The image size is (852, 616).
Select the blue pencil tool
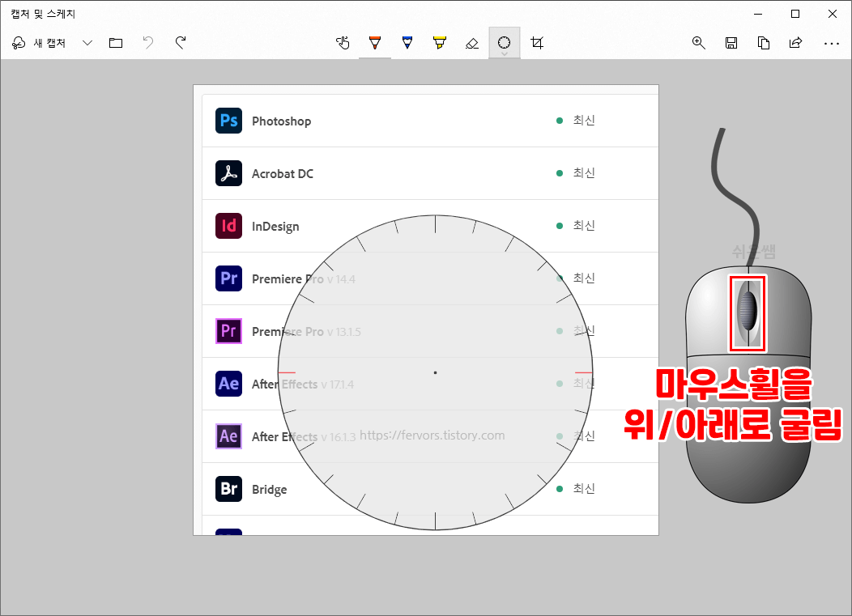point(407,43)
